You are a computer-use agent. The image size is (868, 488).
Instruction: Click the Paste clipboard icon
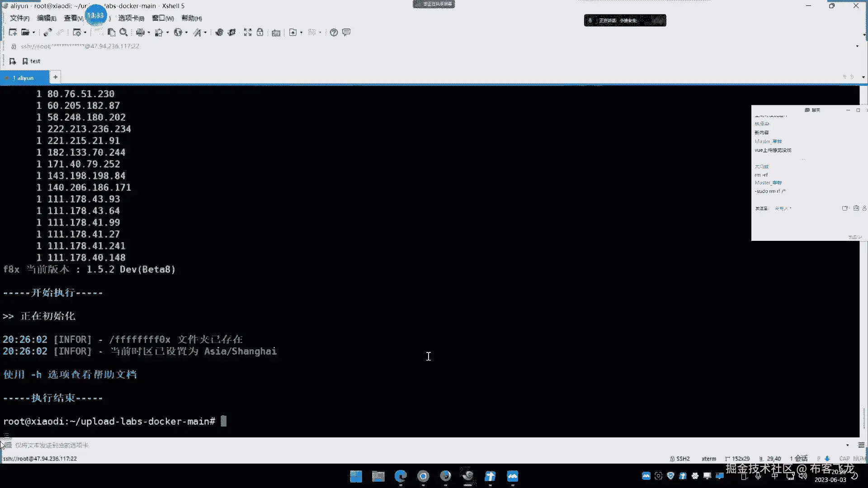pyautogui.click(x=112, y=33)
